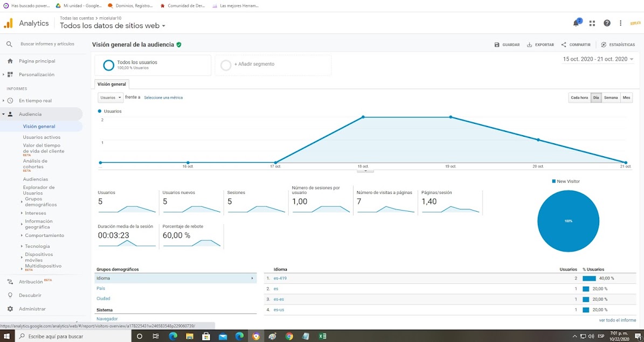Click the Guardar save icon

(x=497, y=45)
